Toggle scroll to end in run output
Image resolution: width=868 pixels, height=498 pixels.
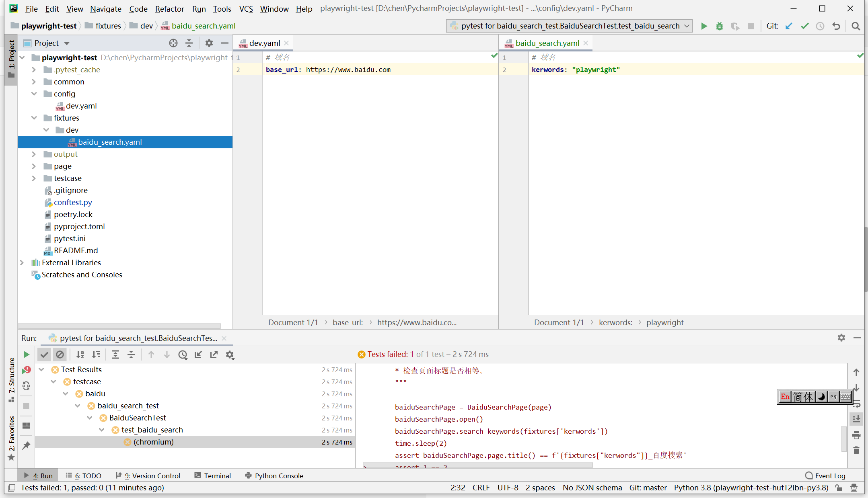point(856,419)
